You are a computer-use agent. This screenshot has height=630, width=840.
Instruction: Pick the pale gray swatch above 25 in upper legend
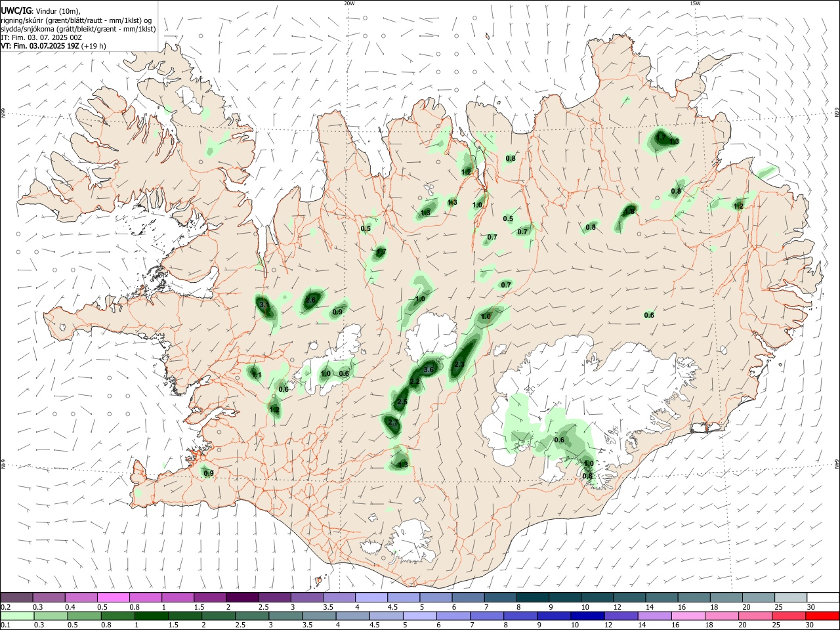(x=790, y=597)
